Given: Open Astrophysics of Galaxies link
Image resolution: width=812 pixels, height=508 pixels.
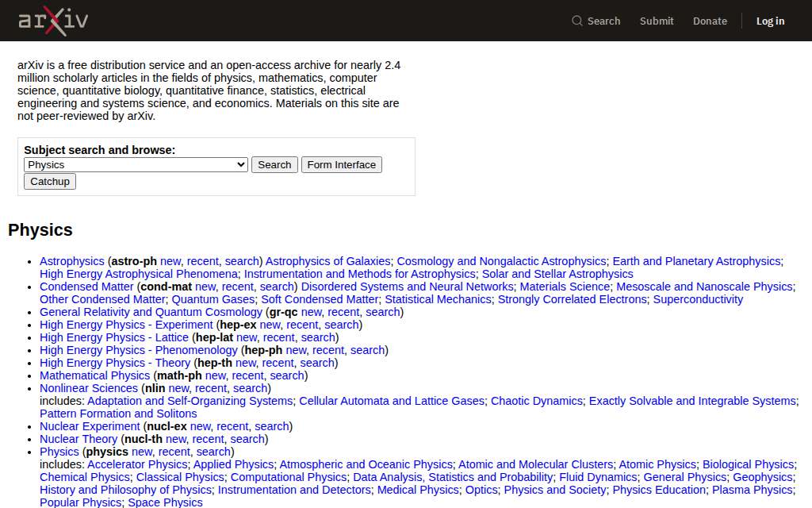Looking at the screenshot, I should (327, 261).
